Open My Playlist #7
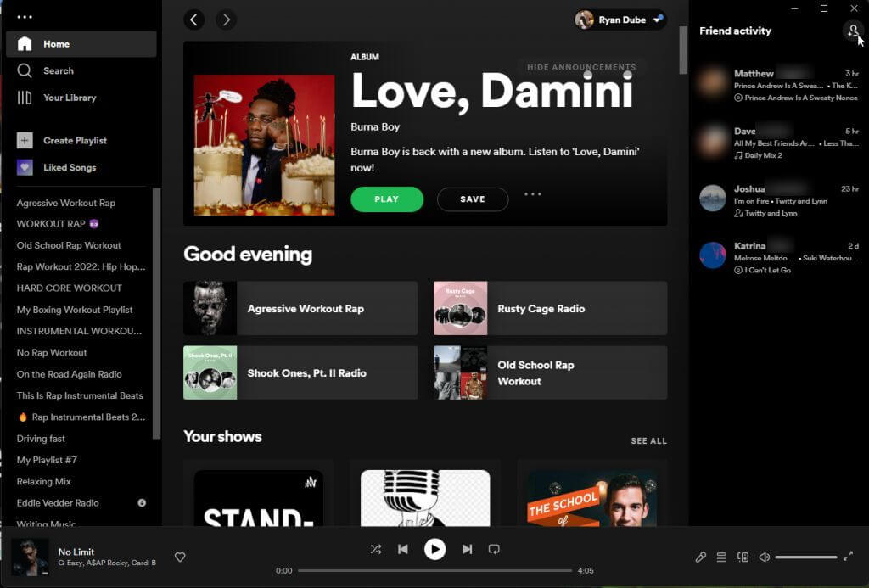This screenshot has height=588, width=869. click(x=47, y=461)
